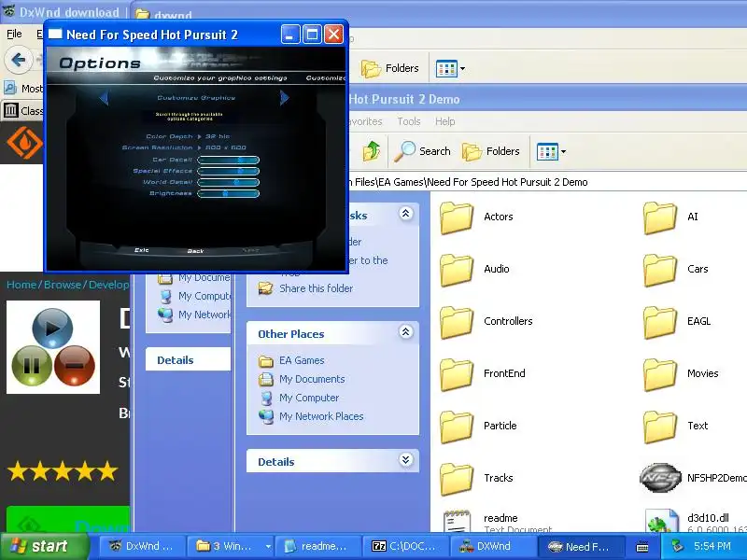Viewport: 747px width, 560px height.
Task: Open the Help menu
Action: click(x=445, y=122)
